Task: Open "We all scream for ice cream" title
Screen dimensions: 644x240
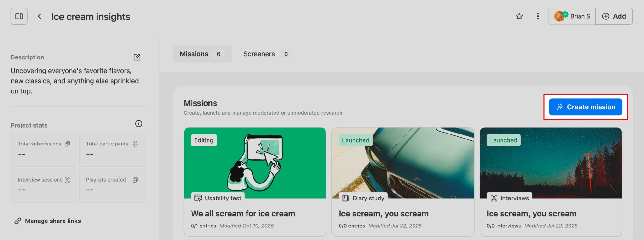Action: 243,214
